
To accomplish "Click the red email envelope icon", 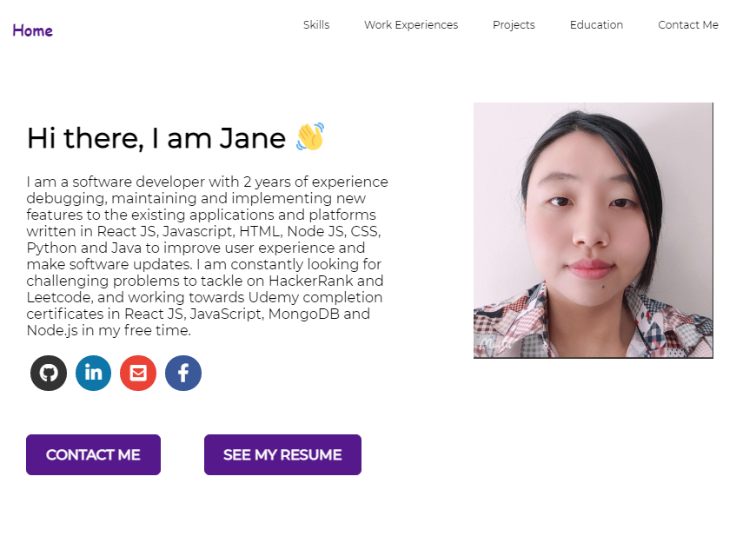I will (138, 373).
